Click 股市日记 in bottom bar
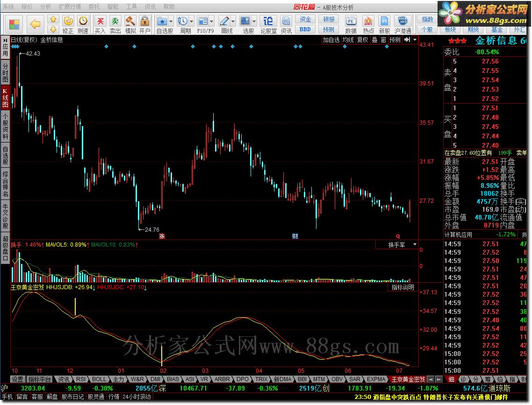The height and width of the screenshot is (405, 532). click(73, 397)
